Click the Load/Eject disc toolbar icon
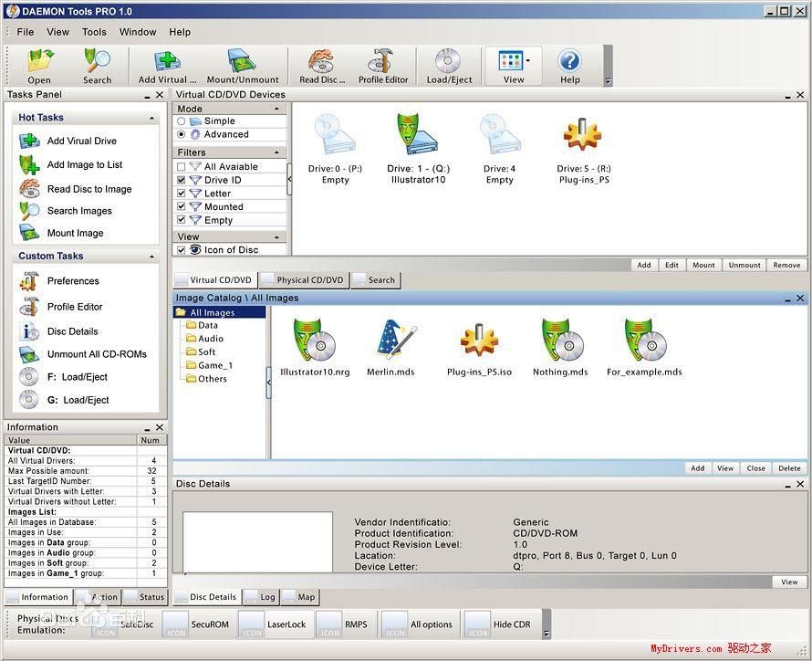 pos(449,65)
